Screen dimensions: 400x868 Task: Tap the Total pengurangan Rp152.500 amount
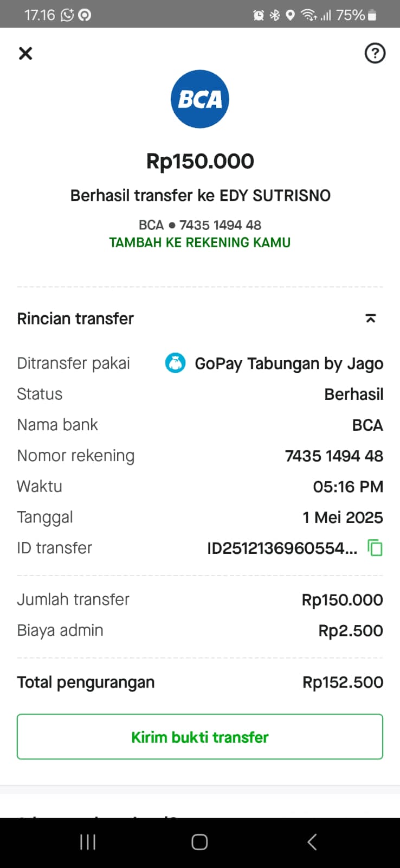[x=343, y=682]
